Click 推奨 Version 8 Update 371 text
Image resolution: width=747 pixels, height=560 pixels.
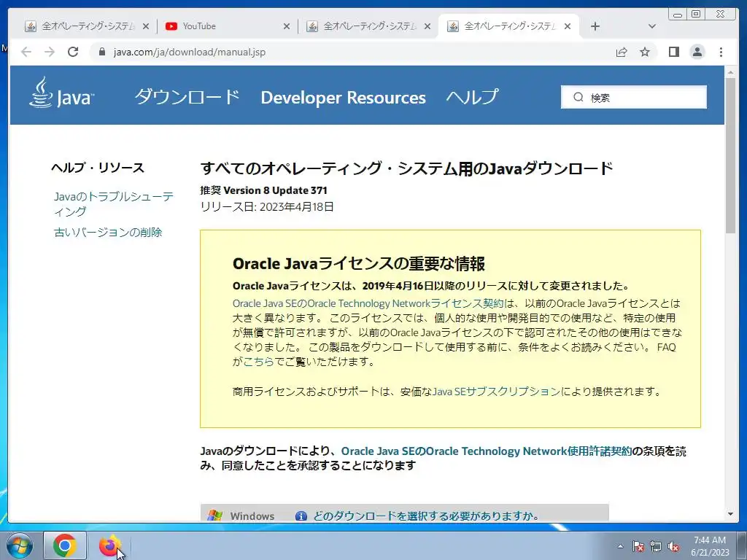coord(263,190)
